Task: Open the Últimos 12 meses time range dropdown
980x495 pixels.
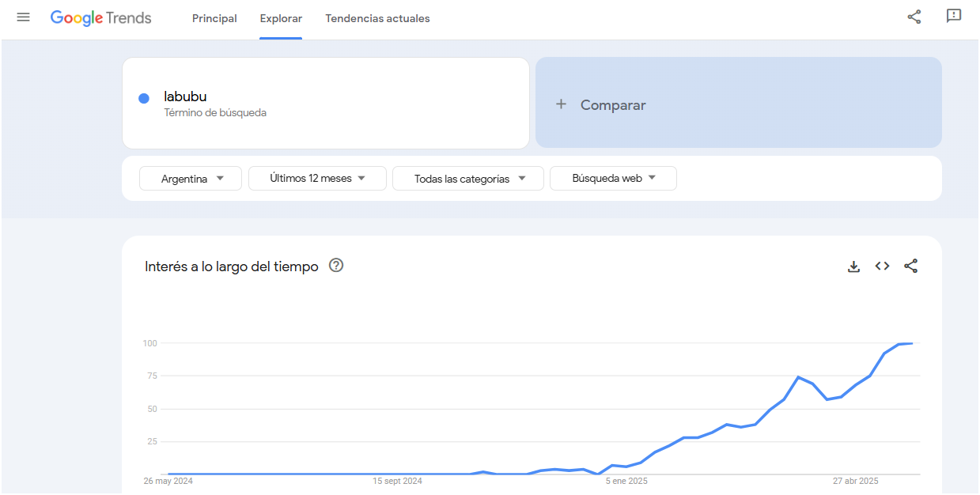Action: (x=317, y=179)
